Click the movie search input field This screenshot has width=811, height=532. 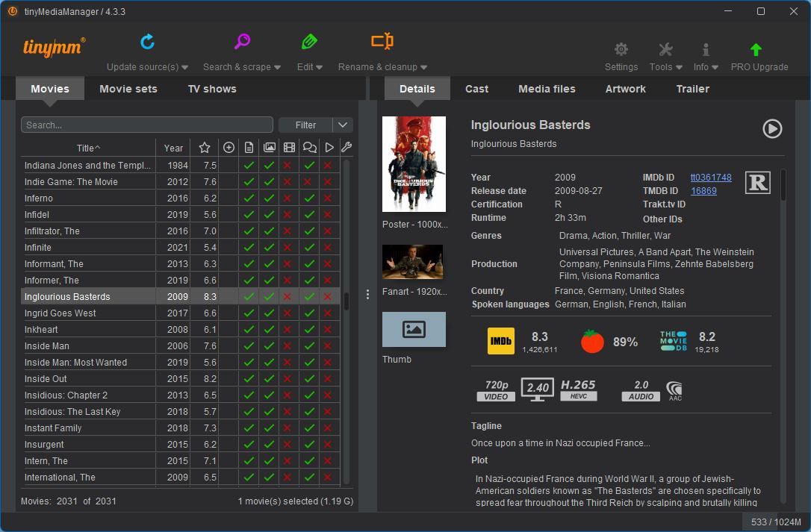click(x=147, y=125)
